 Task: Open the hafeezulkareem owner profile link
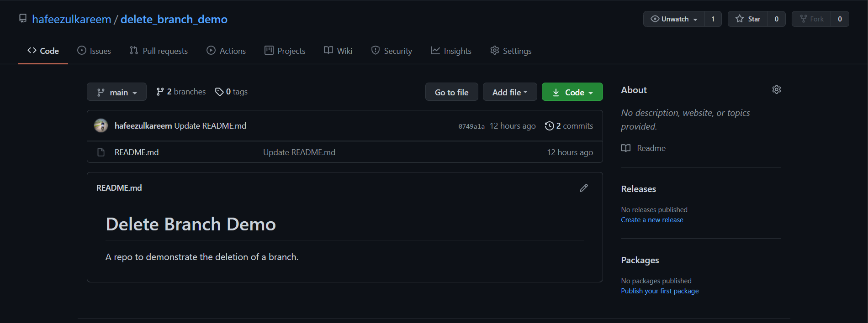tap(72, 19)
